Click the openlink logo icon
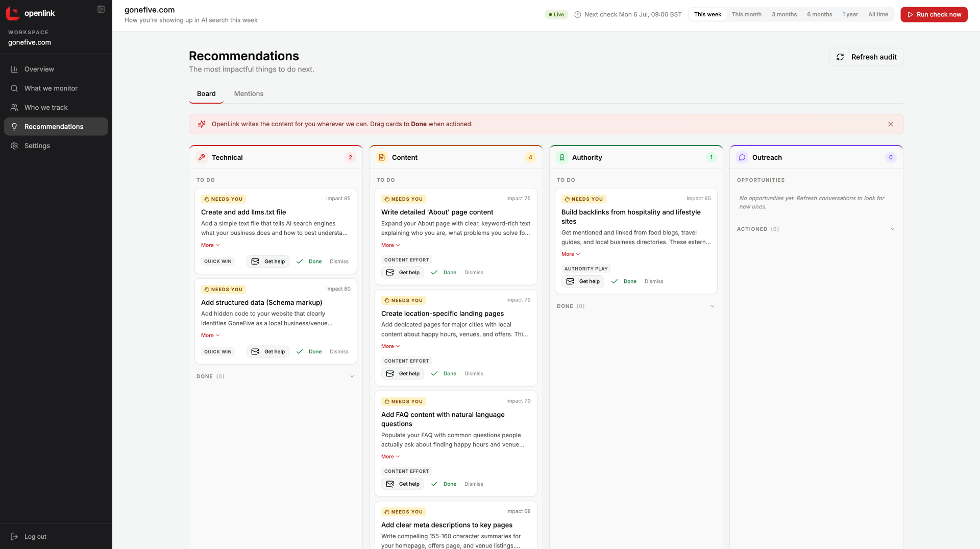Viewport: 980px width, 549px height. coord(13,13)
